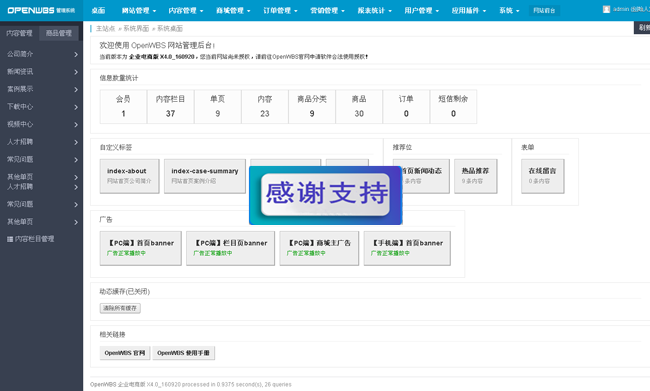Open the 【PC端】首页banner ad card
The height and width of the screenshot is (391, 650).
point(141,248)
